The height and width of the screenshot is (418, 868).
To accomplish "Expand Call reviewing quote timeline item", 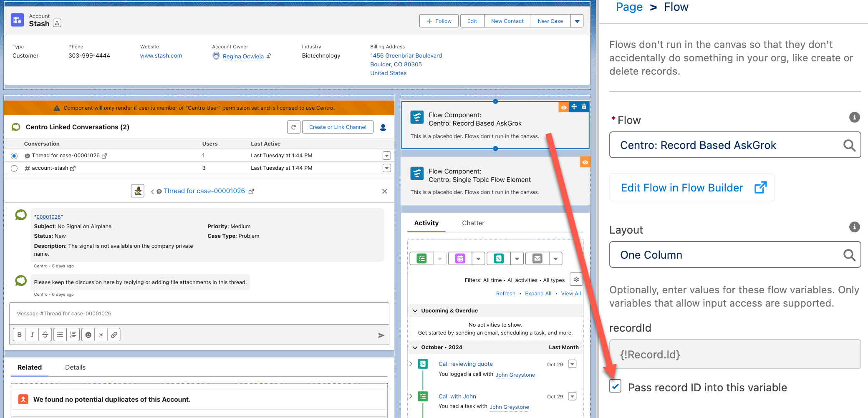I will [x=411, y=364].
